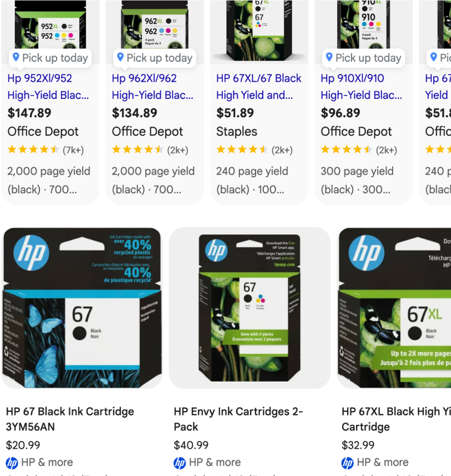Open HP 67 Black Ink Cartridge 3YM56AN title
This screenshot has width=451, height=476.
click(70, 419)
